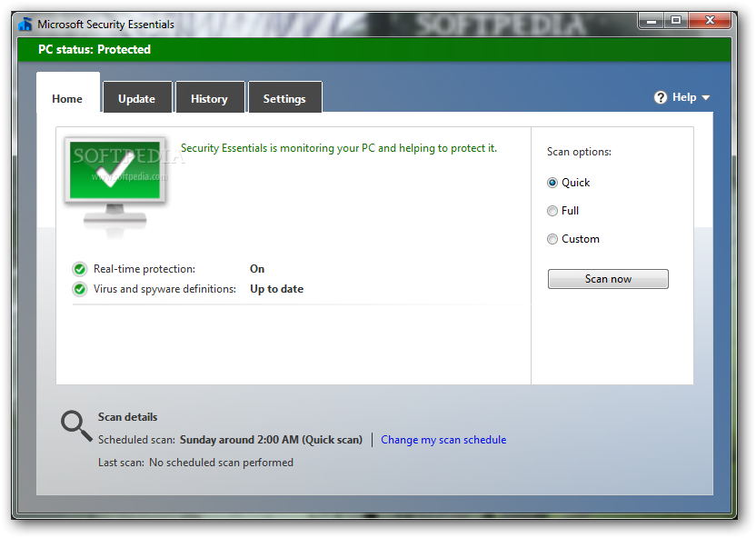756x538 pixels.
Task: Expand the Help options arrow
Action: click(x=704, y=97)
